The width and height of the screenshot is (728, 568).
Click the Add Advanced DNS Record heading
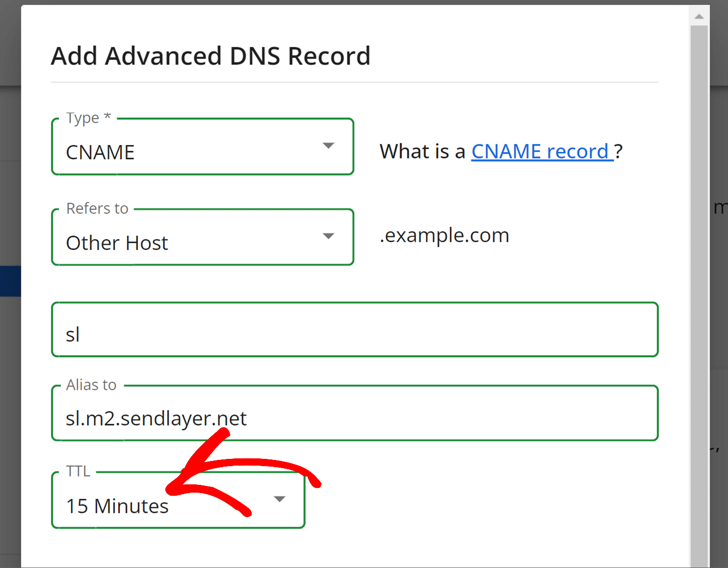[211, 56]
